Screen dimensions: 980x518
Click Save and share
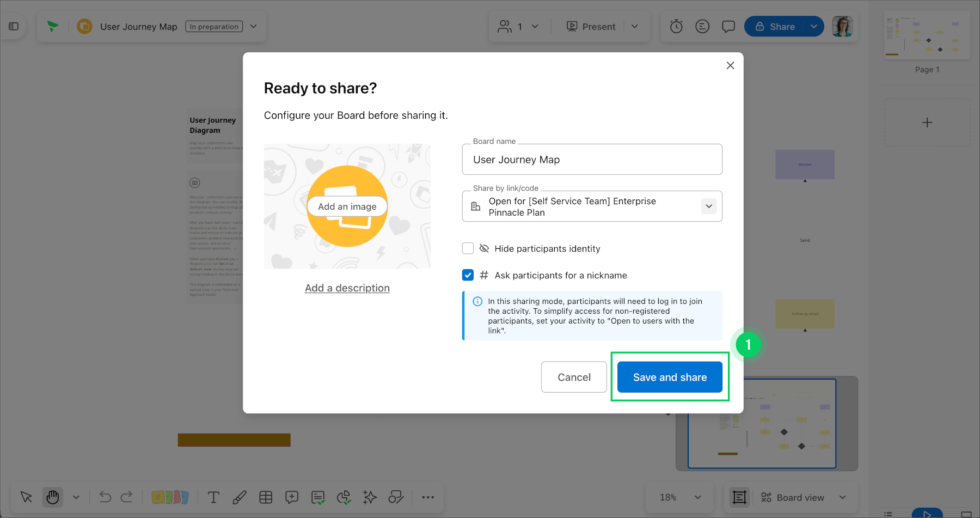670,377
